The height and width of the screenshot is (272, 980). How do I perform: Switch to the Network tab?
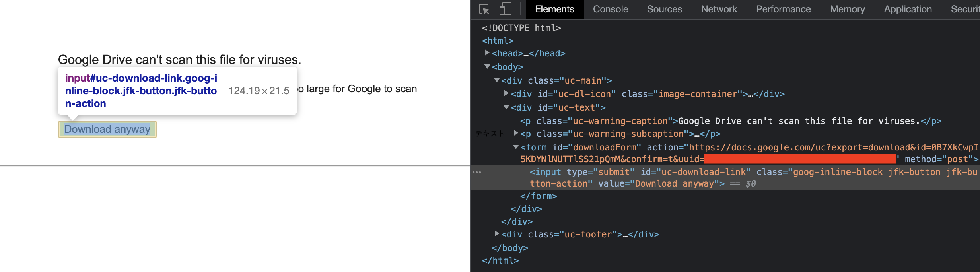pos(719,9)
